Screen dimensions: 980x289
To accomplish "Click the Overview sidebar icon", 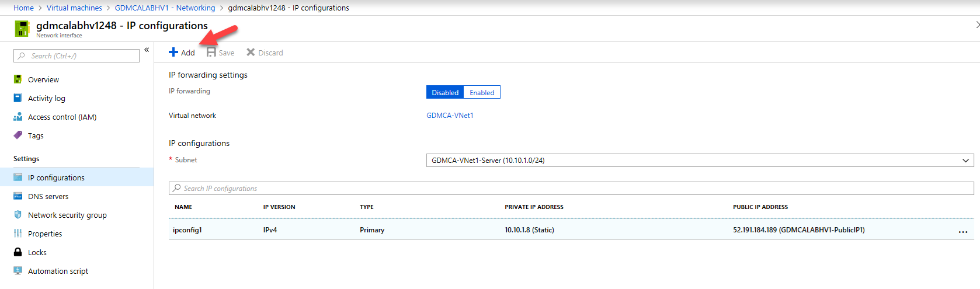I will point(18,79).
